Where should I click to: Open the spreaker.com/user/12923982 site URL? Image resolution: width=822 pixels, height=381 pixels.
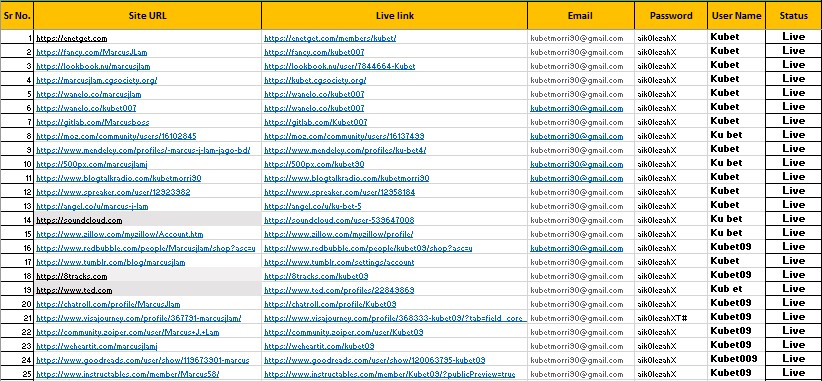pos(113,192)
